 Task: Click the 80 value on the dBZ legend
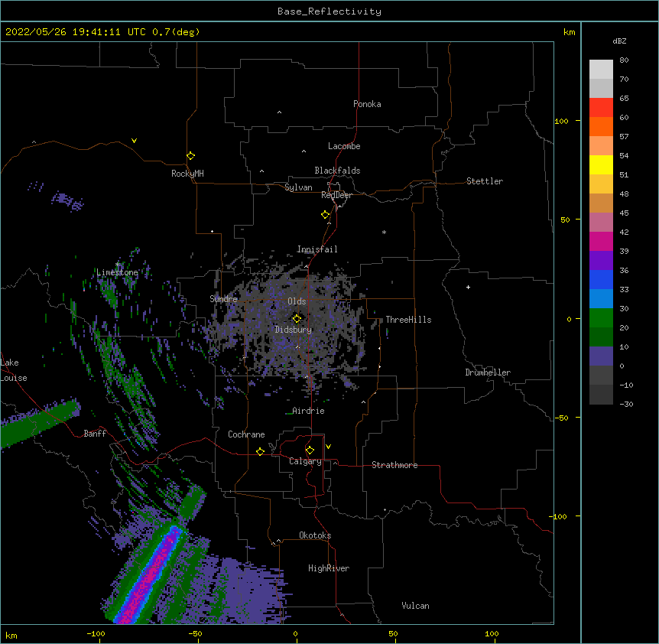point(624,60)
